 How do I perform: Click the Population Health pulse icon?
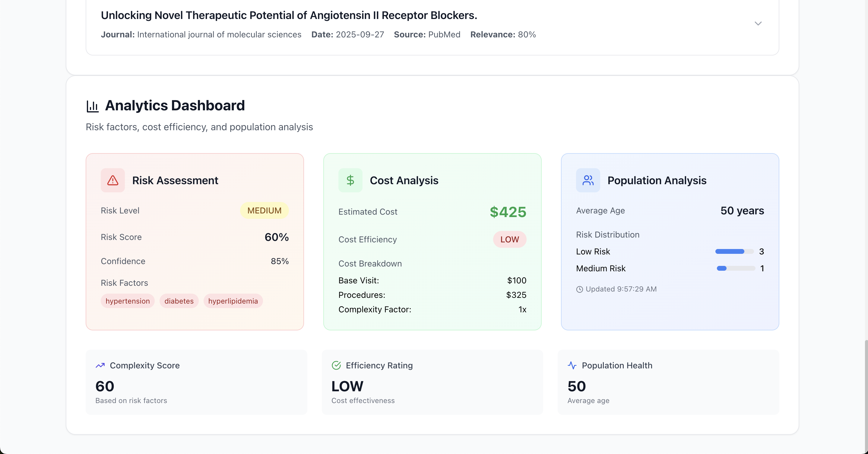572,365
